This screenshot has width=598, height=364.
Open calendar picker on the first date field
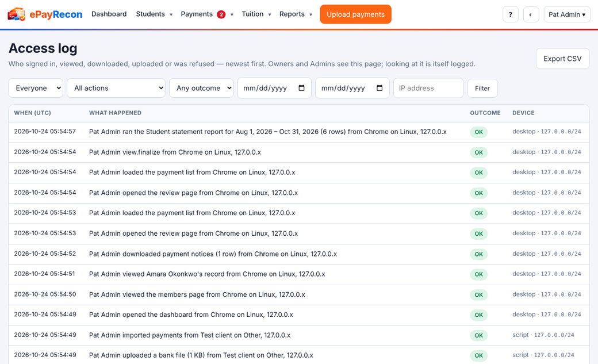click(x=301, y=88)
